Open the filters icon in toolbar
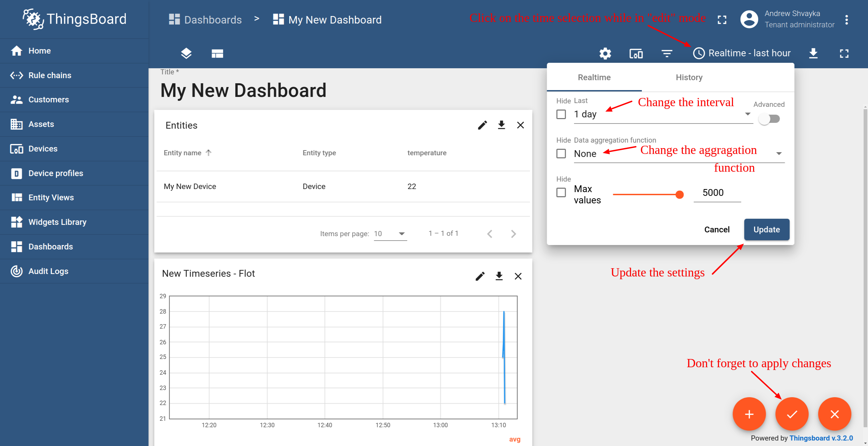 point(667,54)
